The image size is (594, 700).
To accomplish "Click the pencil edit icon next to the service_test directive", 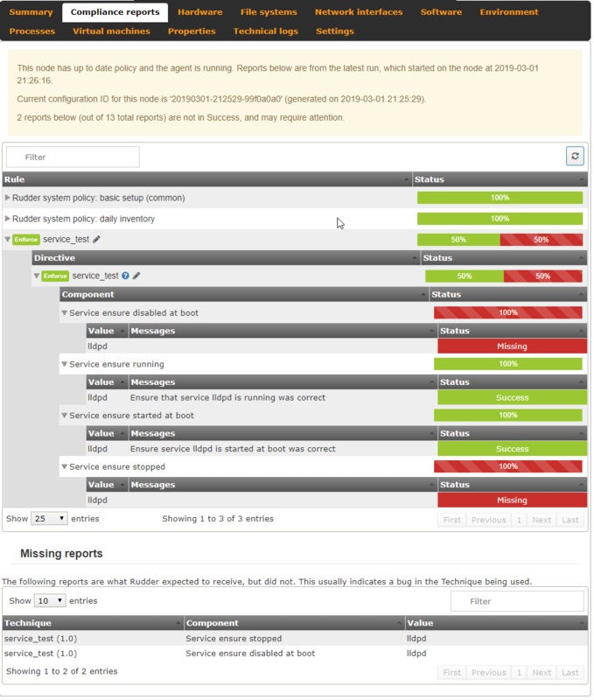I will tap(137, 276).
